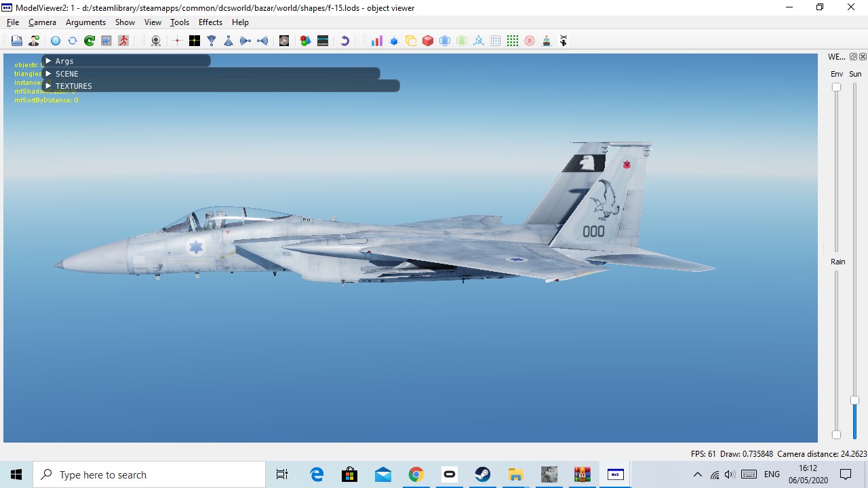Open the Arguments menu
This screenshot has height=488, width=868.
(85, 22)
